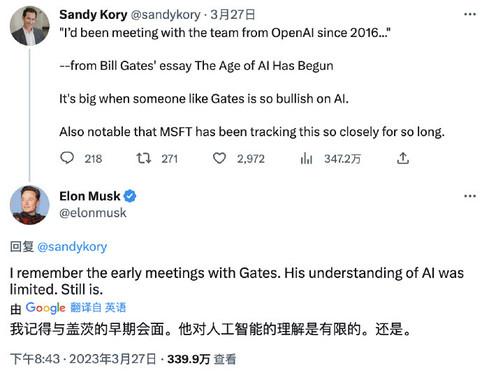The height and width of the screenshot is (375, 482).
Task: Click the 3月27日 date on Sandy Kory's tweet
Action: coord(233,15)
